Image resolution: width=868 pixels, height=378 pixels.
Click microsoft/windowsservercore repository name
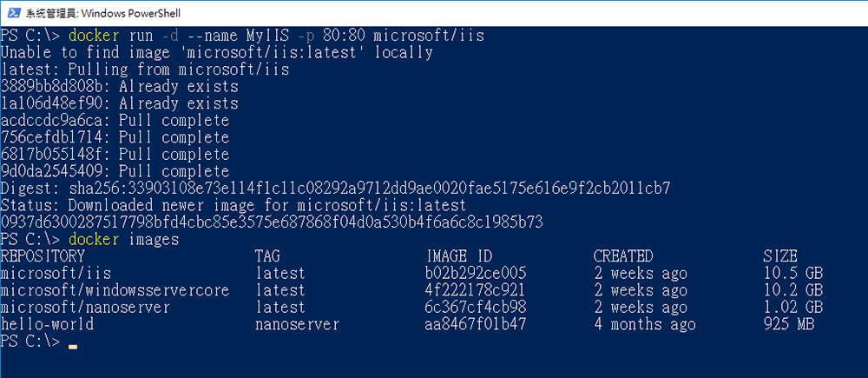tap(115, 290)
